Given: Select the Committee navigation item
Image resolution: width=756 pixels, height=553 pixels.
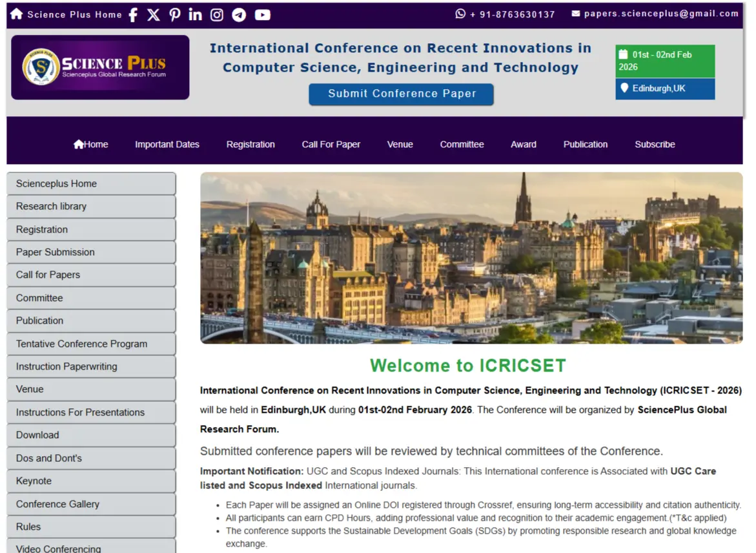Looking at the screenshot, I should pos(462,144).
